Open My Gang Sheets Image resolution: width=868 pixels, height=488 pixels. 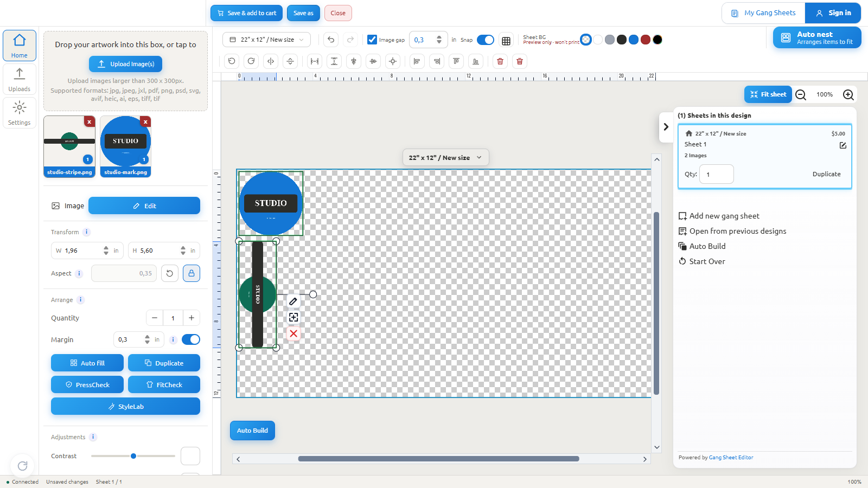coord(763,13)
